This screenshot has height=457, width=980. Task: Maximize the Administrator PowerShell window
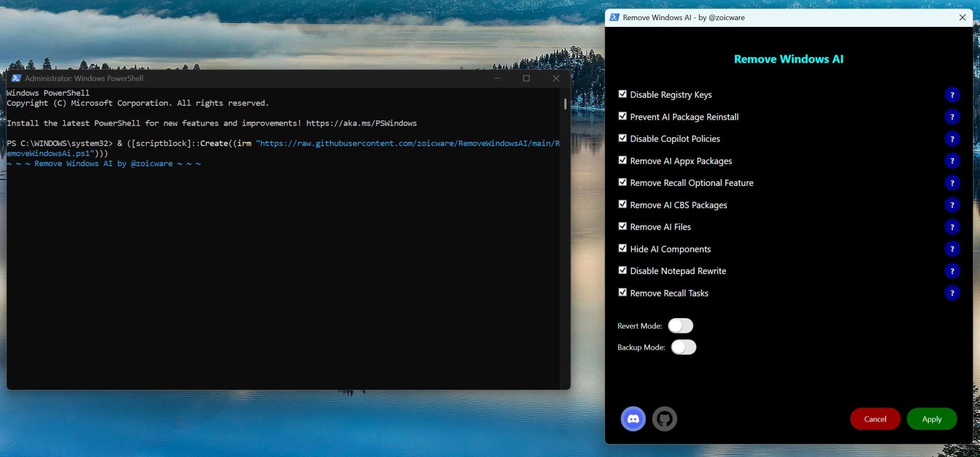pyautogui.click(x=526, y=79)
